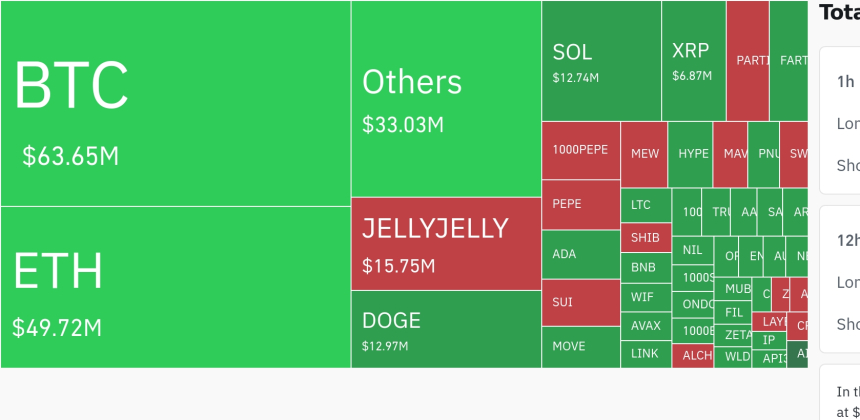
Task: Select the ETH $49.72M tile
Action: (x=175, y=287)
